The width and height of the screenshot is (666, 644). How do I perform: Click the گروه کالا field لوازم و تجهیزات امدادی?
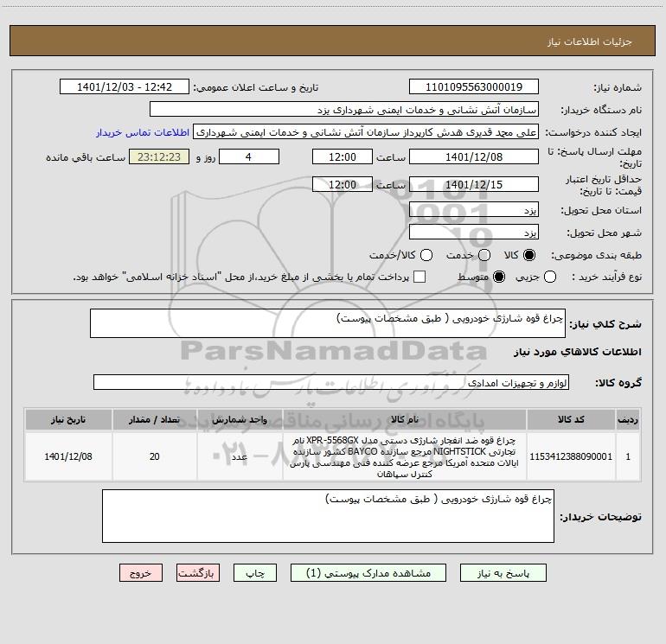pyautogui.click(x=331, y=382)
